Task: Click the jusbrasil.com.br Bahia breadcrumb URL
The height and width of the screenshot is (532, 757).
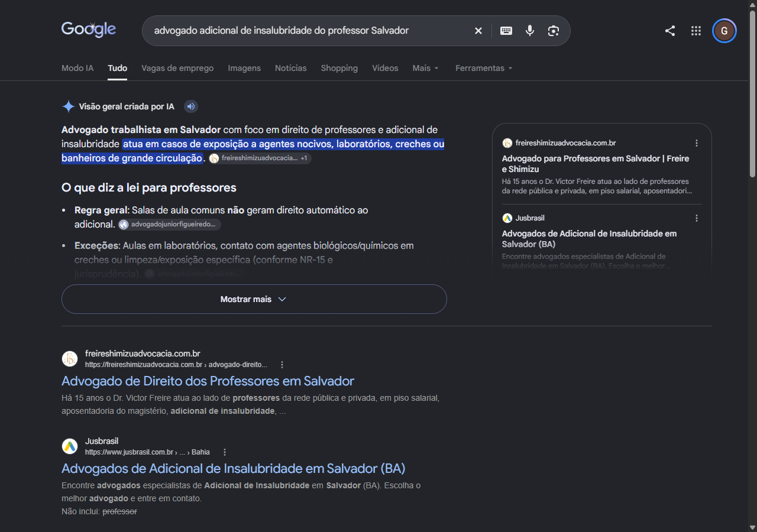Action: [147, 452]
